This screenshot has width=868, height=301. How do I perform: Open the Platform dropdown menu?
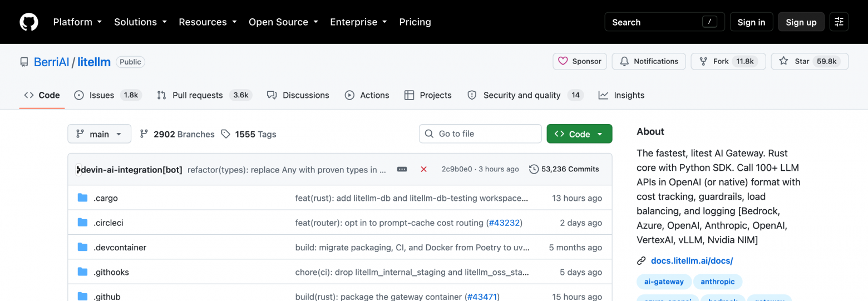point(77,22)
